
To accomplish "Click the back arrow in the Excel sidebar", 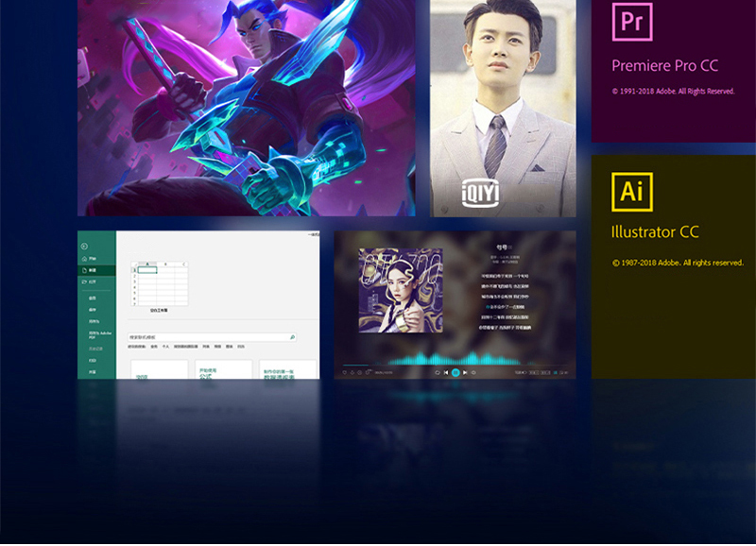I will [84, 247].
